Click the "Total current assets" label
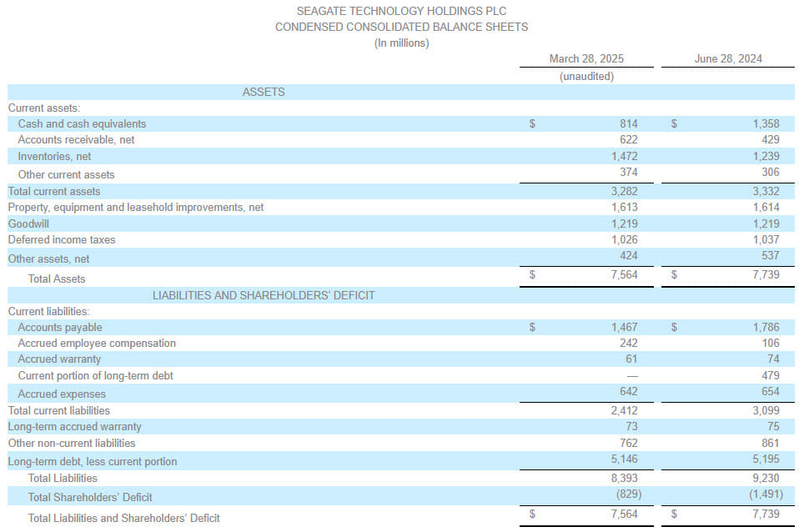 (x=54, y=192)
